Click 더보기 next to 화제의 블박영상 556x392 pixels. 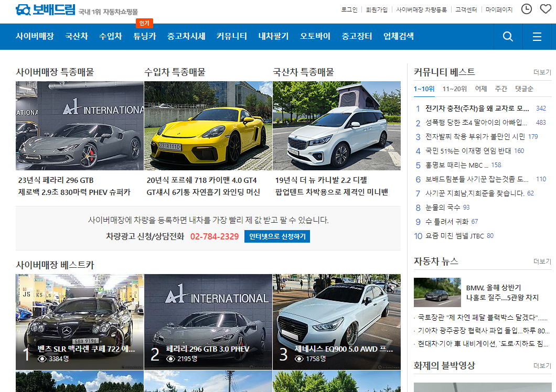point(542,366)
